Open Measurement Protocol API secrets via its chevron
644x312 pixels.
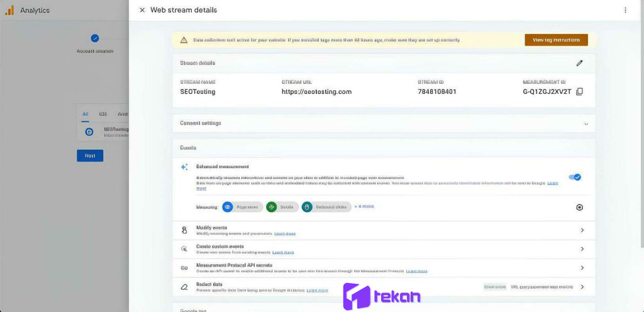(582, 268)
